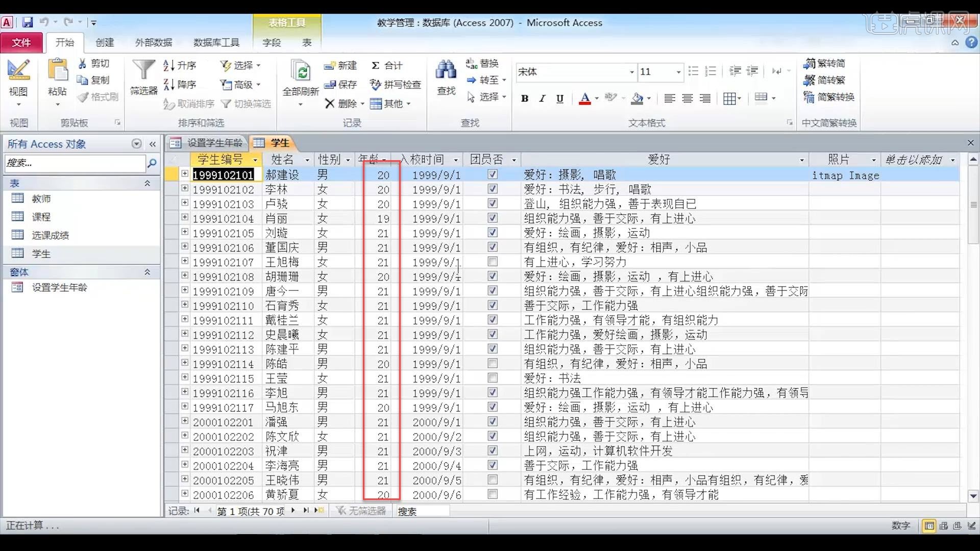The width and height of the screenshot is (980, 551).
Task: Click the Bold formatting icon
Action: tap(524, 98)
